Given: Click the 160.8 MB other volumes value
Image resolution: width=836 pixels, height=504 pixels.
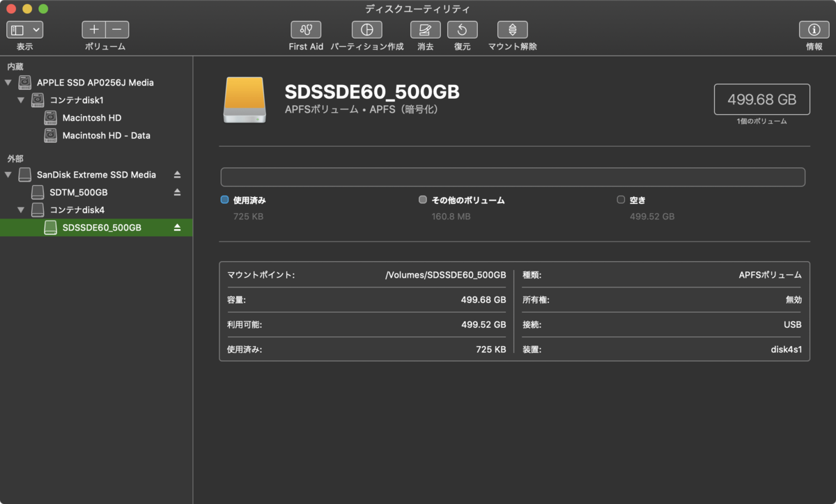Looking at the screenshot, I should pos(451,216).
